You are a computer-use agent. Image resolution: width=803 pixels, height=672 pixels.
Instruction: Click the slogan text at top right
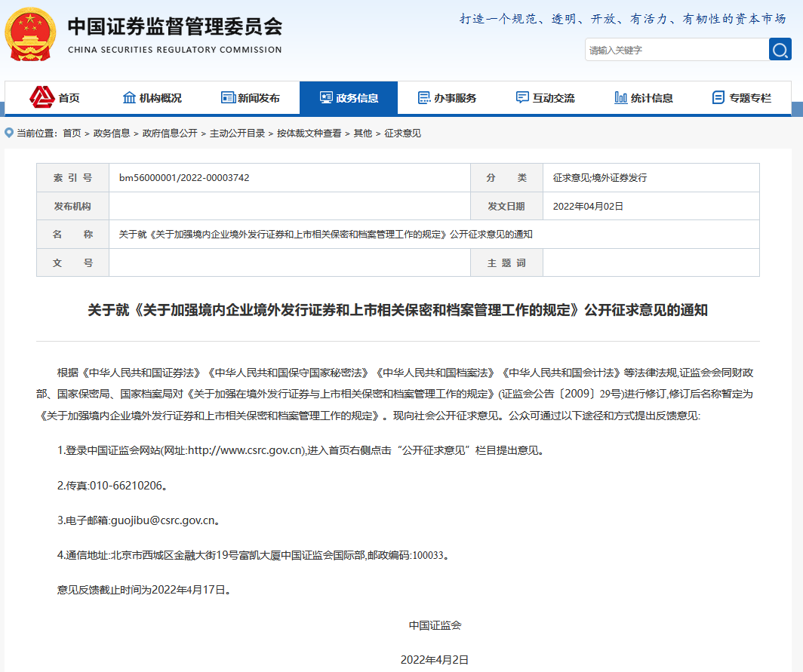click(623, 19)
